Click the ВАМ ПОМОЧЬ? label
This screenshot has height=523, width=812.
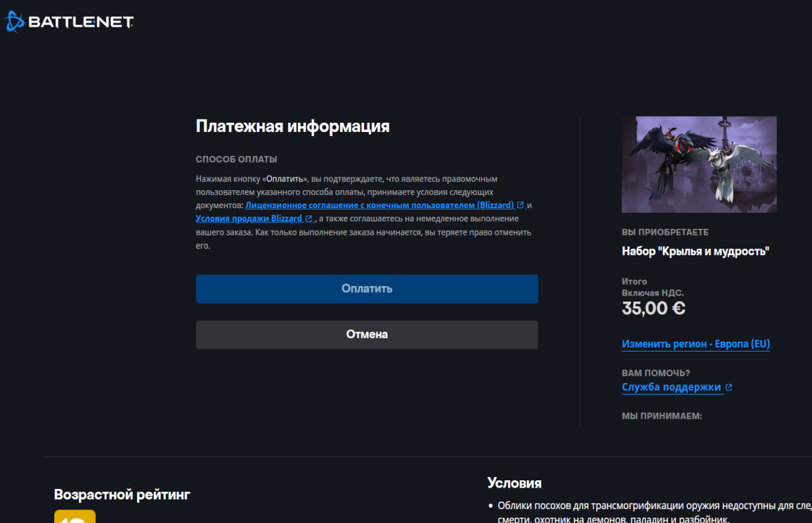tap(656, 373)
